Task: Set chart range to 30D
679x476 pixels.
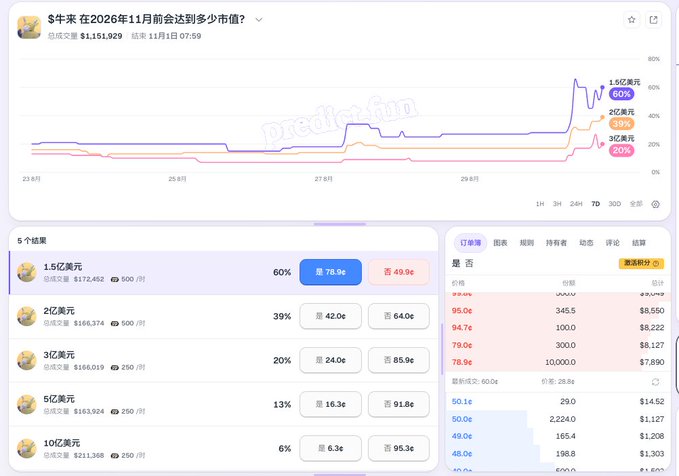Action: pyautogui.click(x=614, y=204)
